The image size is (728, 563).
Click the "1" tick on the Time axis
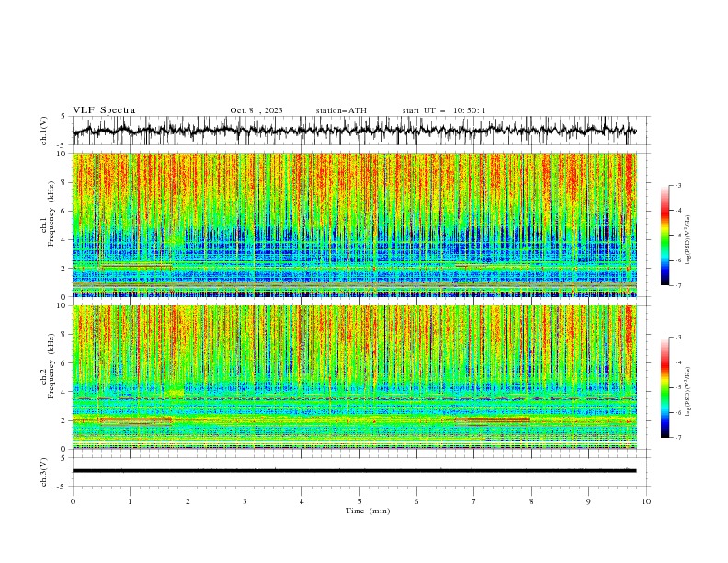tap(130, 501)
